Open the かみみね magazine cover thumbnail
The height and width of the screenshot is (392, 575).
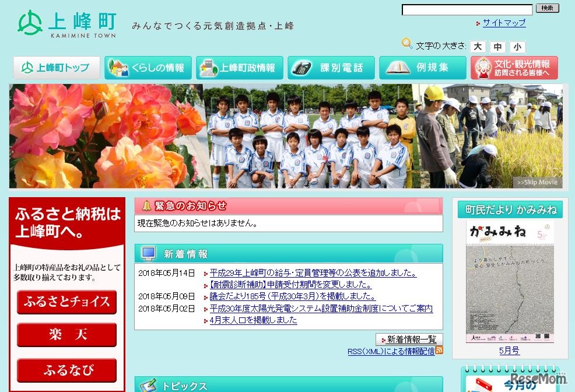pos(510,282)
